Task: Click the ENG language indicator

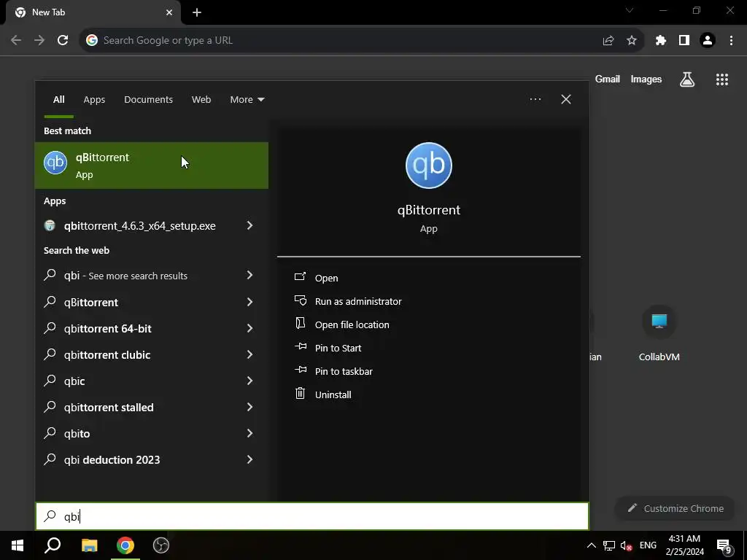Action: [648, 545]
